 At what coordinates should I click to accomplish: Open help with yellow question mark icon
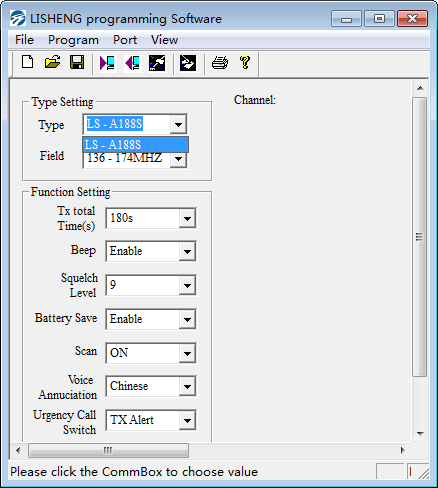coord(245,62)
